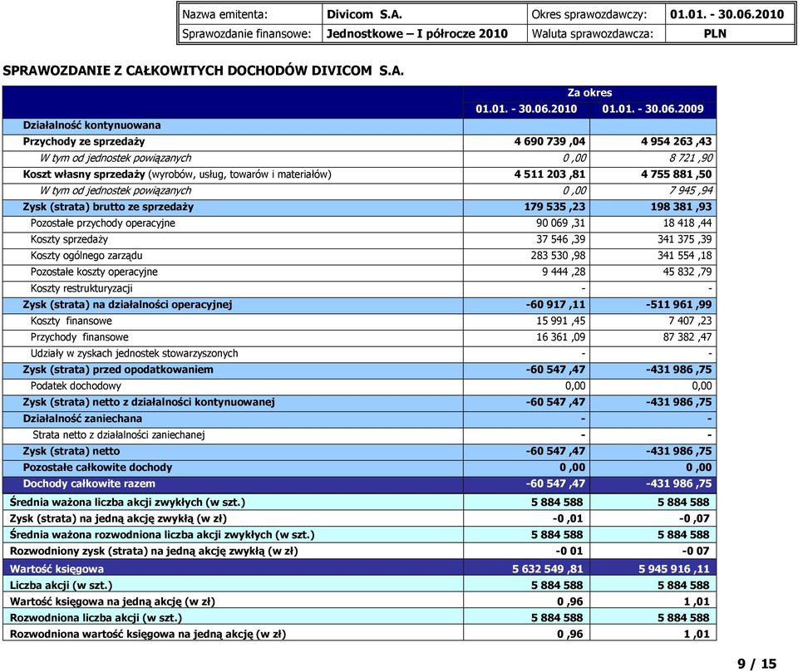The height and width of the screenshot is (672, 798).
Task: Select the 'Pozostałe całkowite dochody' row label
Action: pyautogui.click(x=97, y=468)
